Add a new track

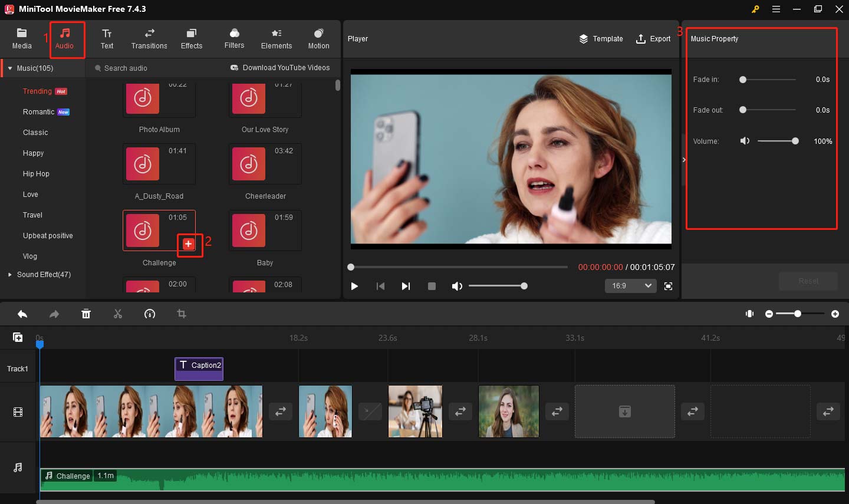point(18,337)
